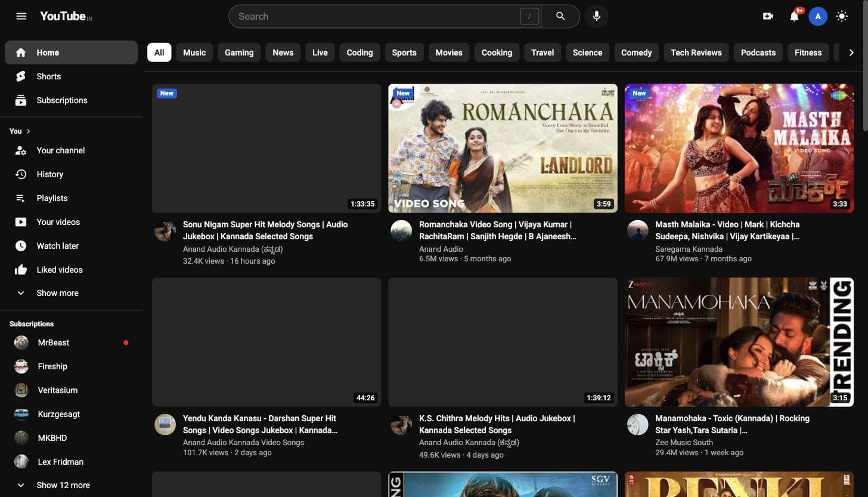
Task: Toggle light theme with sun icon
Action: tap(842, 16)
